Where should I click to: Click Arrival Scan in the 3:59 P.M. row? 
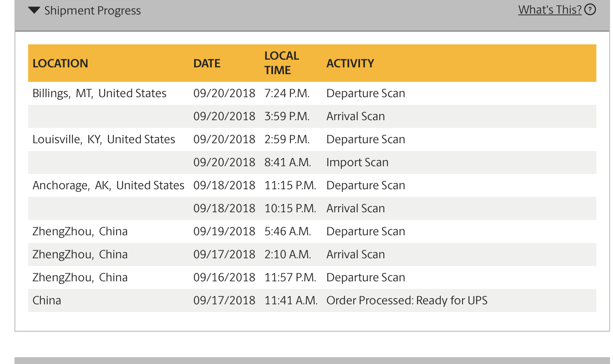[355, 116]
